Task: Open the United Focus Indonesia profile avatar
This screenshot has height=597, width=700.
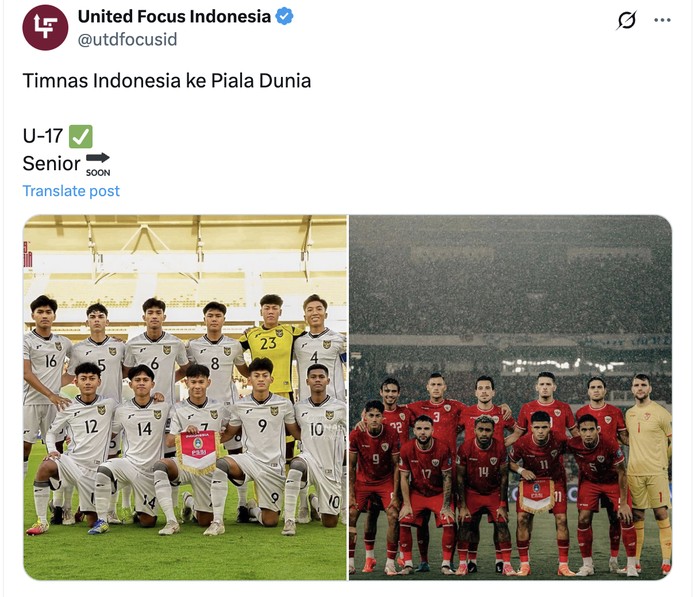Action: (45, 28)
